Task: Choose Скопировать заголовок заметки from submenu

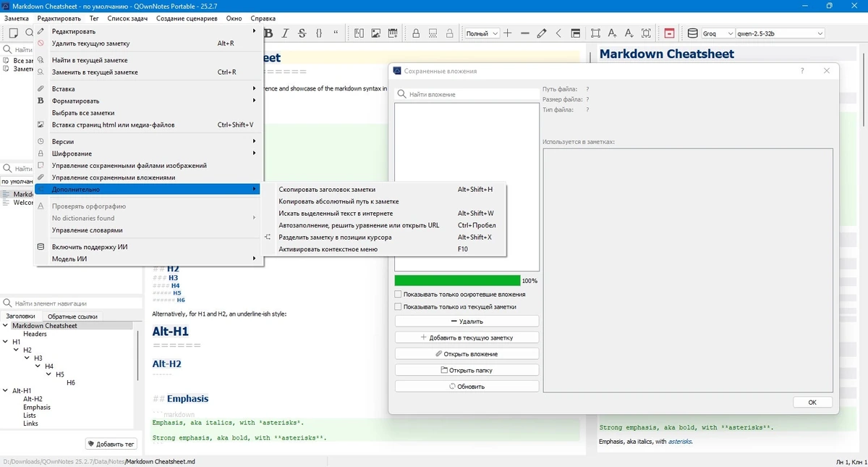Action: tap(385, 190)
